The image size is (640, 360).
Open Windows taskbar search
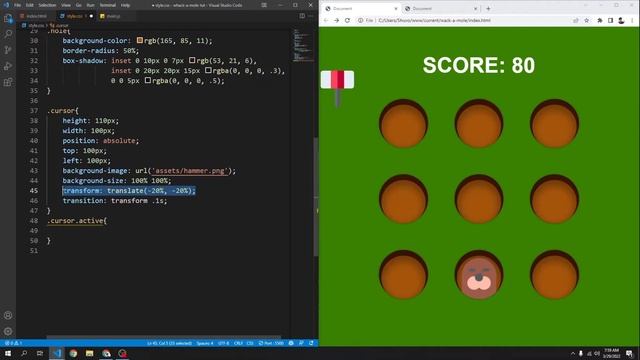coord(24,353)
